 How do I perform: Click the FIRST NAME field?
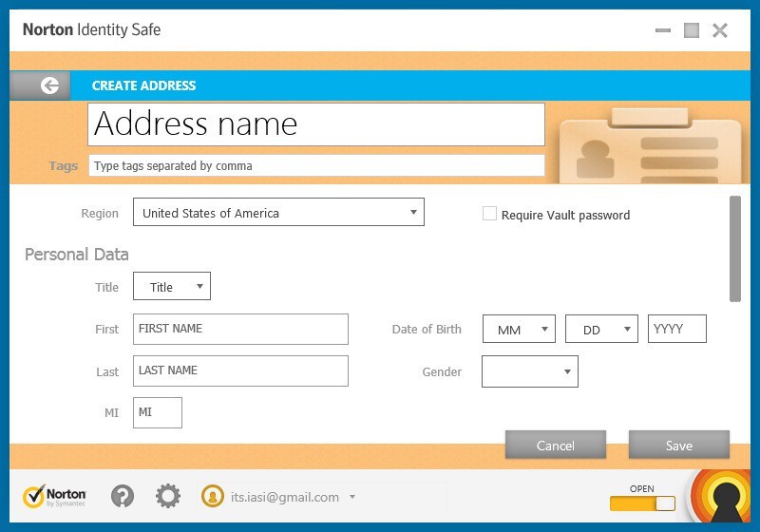coord(240,329)
